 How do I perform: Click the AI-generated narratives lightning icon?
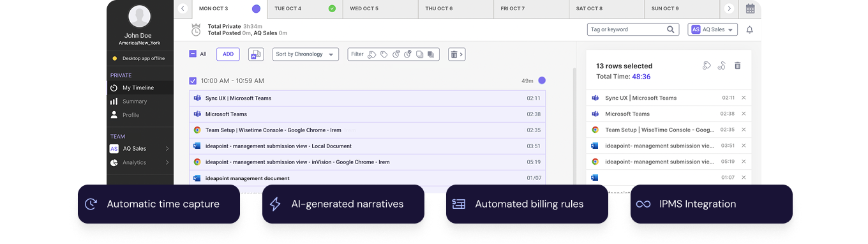(x=275, y=204)
